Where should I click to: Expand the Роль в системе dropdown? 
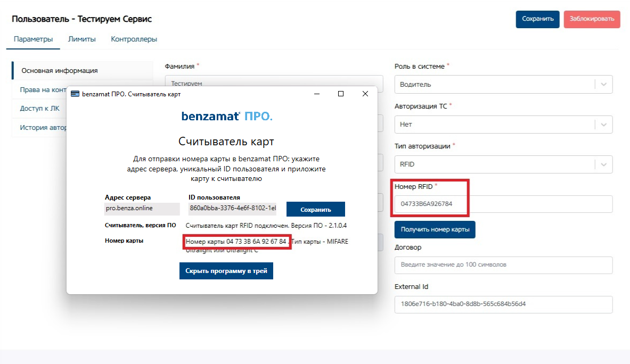pyautogui.click(x=503, y=84)
